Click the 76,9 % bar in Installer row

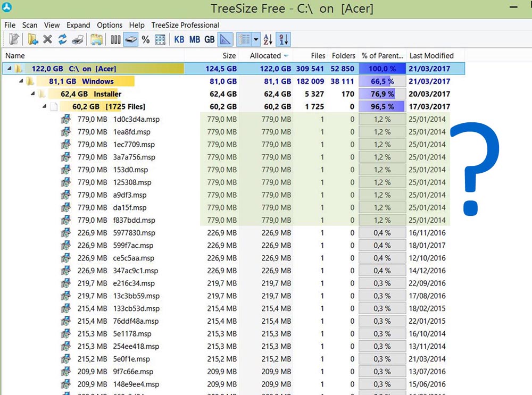coord(383,94)
